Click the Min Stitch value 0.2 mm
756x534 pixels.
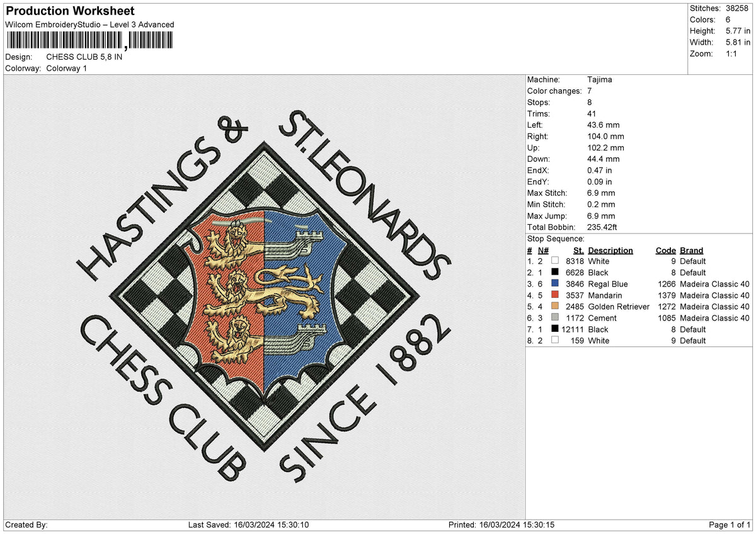point(601,204)
